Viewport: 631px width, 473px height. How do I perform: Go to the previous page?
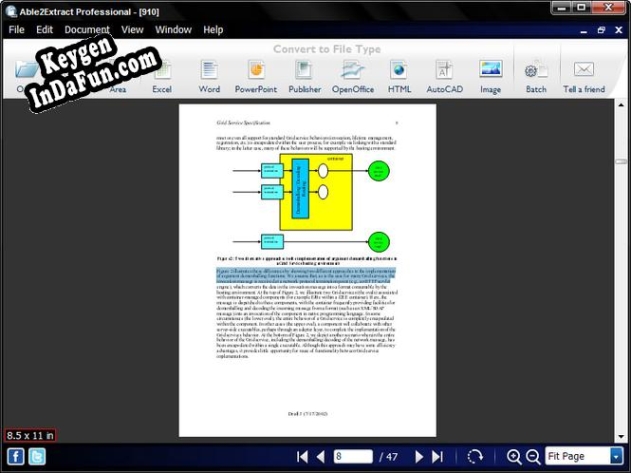[321, 456]
